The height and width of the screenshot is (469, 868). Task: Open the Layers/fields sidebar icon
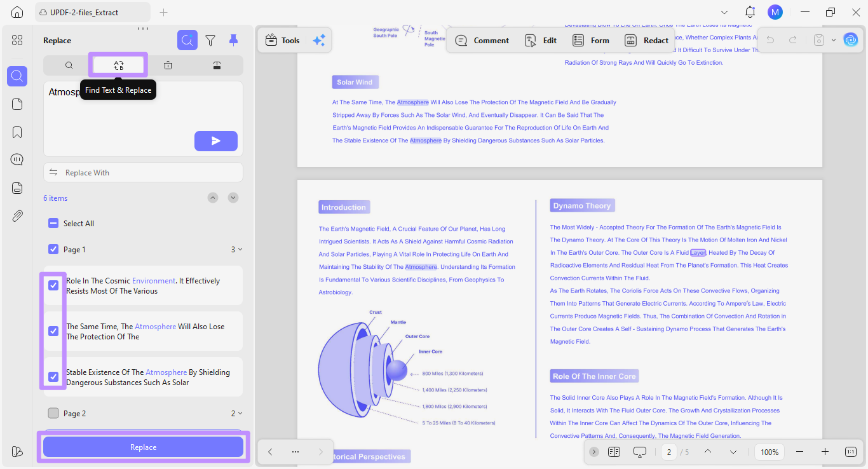point(17,187)
